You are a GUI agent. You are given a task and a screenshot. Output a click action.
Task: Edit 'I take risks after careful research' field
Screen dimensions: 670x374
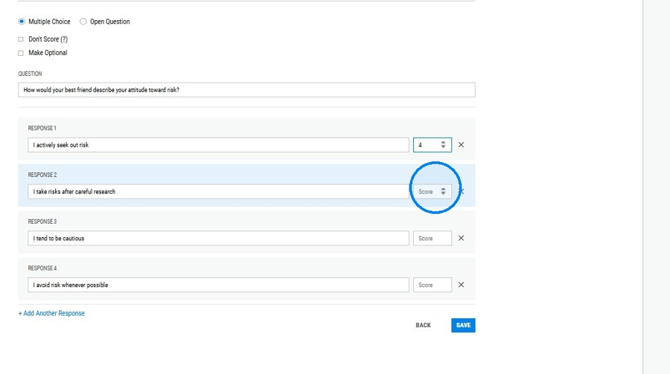click(x=218, y=191)
